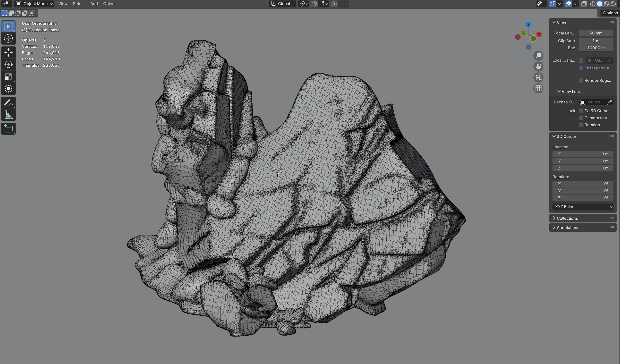Select the Move tool

(8, 52)
